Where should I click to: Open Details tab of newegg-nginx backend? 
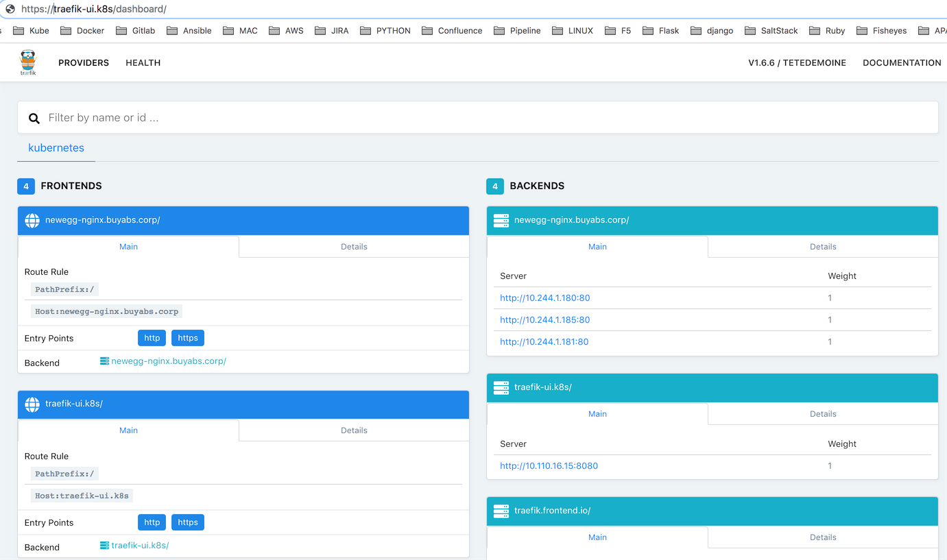click(x=823, y=247)
